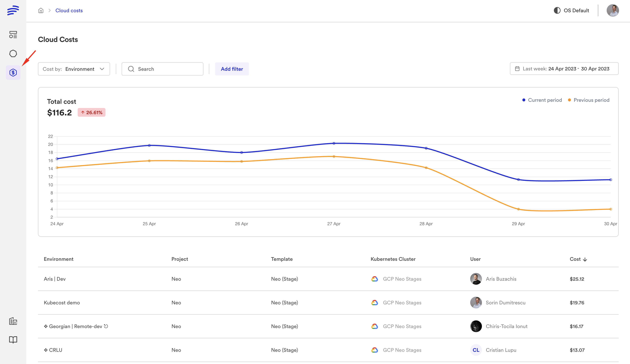Open the dashboard sidebar icon
This screenshot has width=630, height=364.
[x=13, y=34]
